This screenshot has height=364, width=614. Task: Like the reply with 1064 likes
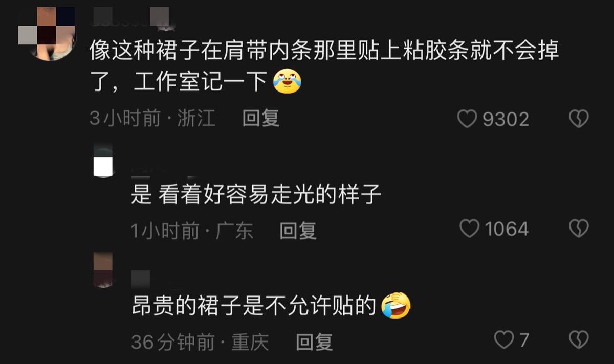click(x=469, y=229)
